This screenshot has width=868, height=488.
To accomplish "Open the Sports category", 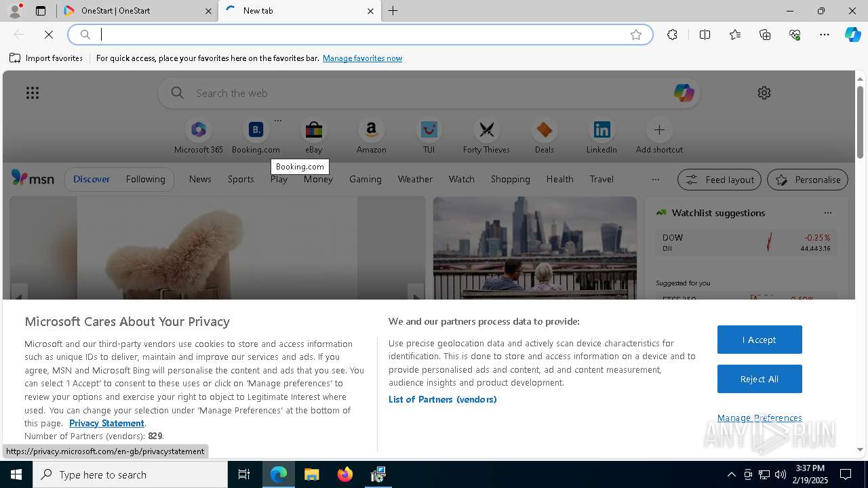I will pos(241,179).
